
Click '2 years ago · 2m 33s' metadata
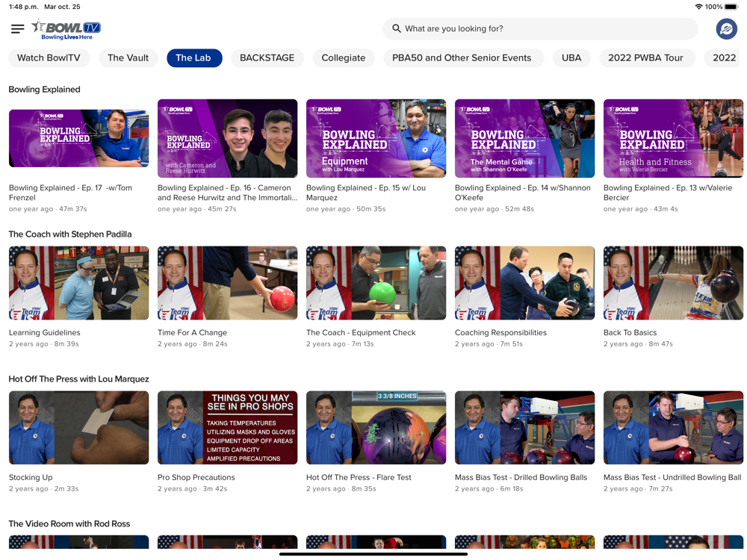(44, 488)
